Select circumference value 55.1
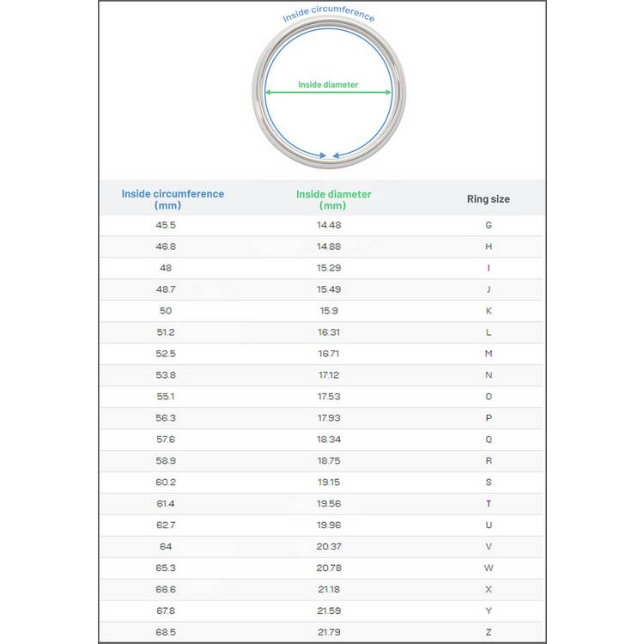Screen dimensions: 644x644 [166, 397]
